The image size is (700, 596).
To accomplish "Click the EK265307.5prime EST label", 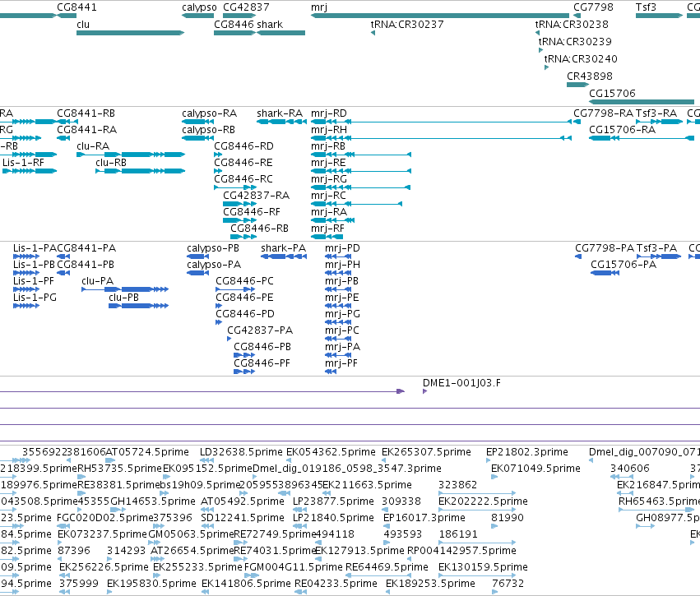I will [x=426, y=452].
